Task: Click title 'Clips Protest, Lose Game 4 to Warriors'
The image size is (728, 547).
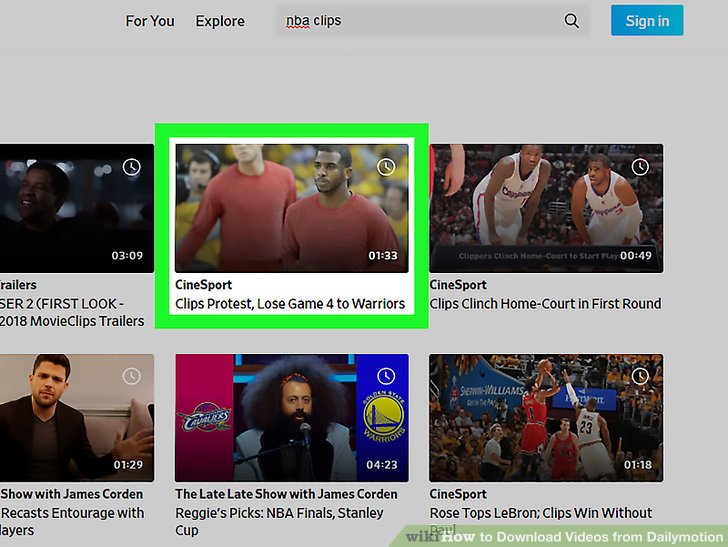Action: (x=290, y=304)
